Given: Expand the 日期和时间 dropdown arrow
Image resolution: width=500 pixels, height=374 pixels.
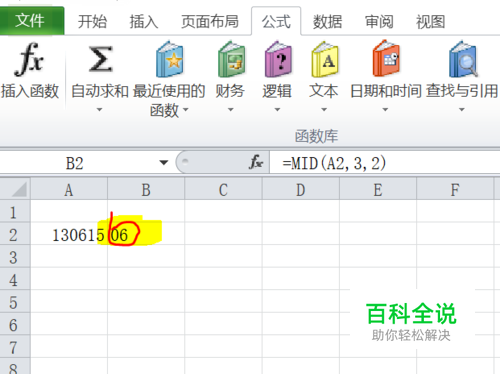Looking at the screenshot, I should 385,109.
